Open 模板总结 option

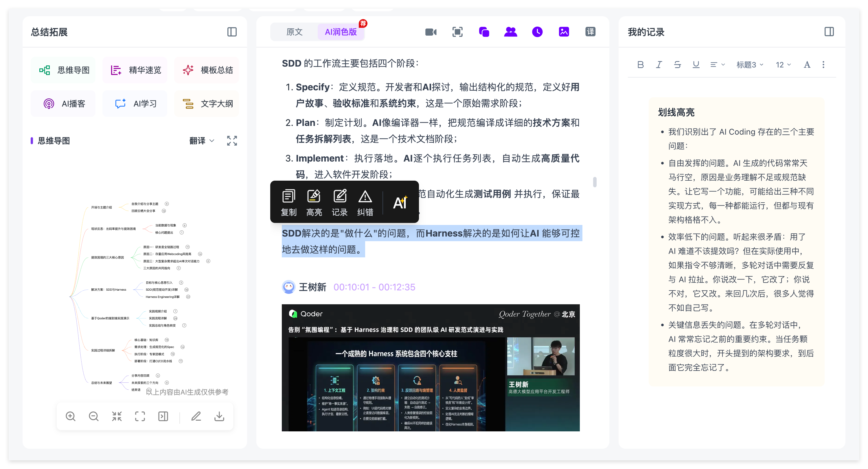(207, 70)
